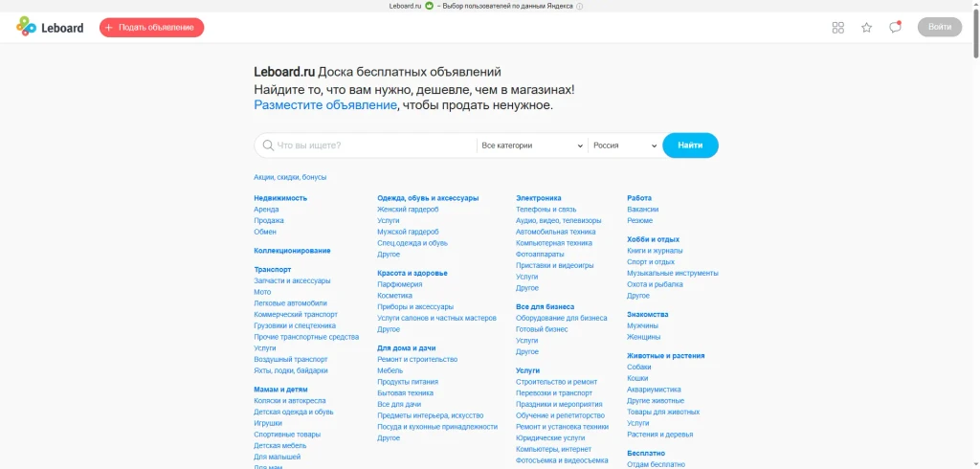
Task: Click the Войти login button
Action: point(940,27)
